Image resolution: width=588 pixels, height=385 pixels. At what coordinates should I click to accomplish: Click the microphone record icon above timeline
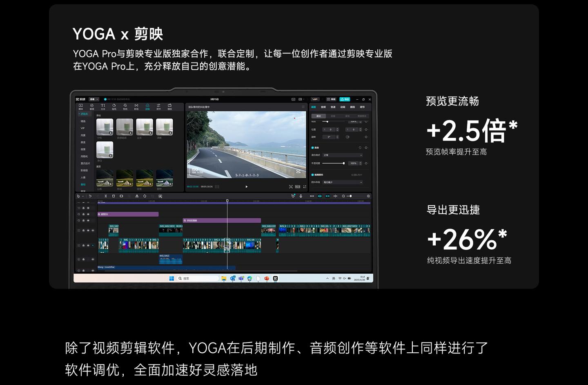pos(301,196)
